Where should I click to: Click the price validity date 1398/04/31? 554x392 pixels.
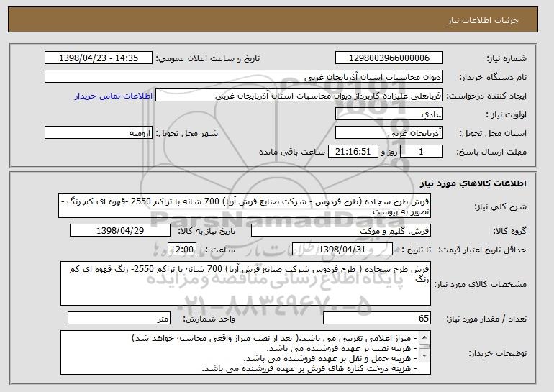coord(342,250)
